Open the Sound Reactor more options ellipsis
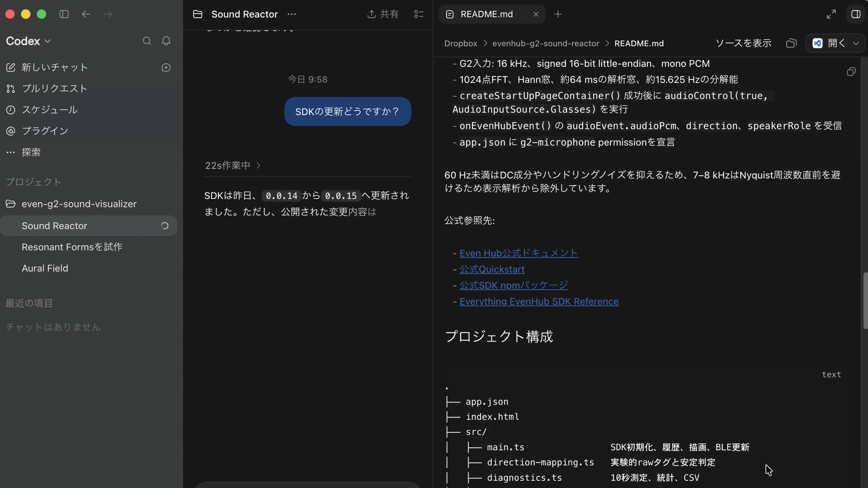The height and width of the screenshot is (488, 868). (292, 14)
